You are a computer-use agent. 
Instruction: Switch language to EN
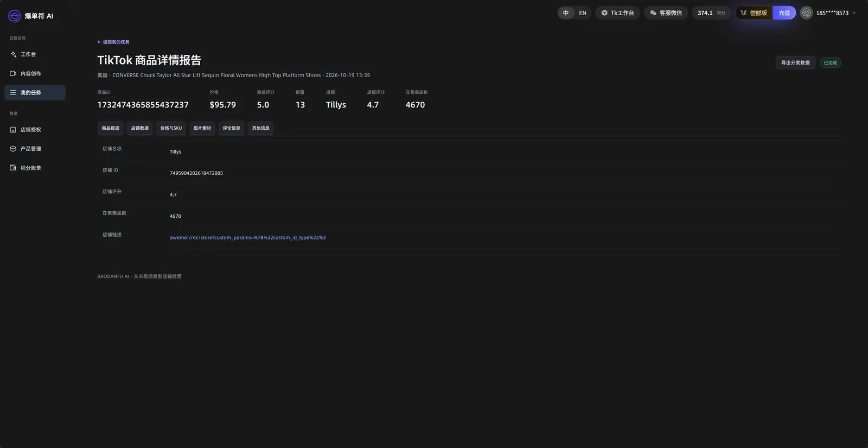(583, 13)
